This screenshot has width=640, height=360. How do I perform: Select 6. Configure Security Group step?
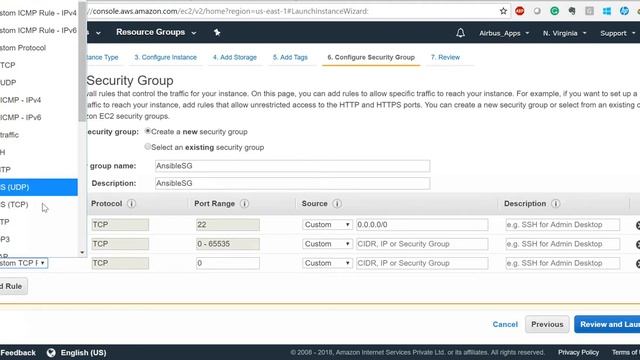click(371, 57)
